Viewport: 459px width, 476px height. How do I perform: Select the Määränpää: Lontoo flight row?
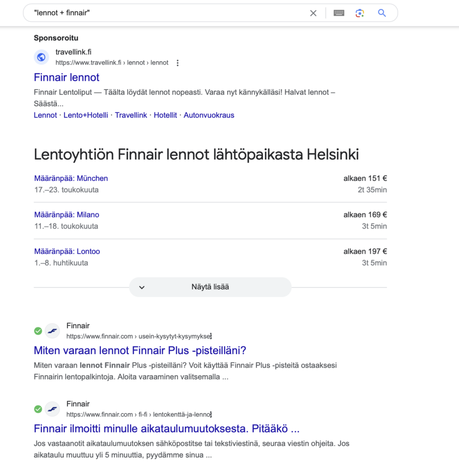click(67, 251)
